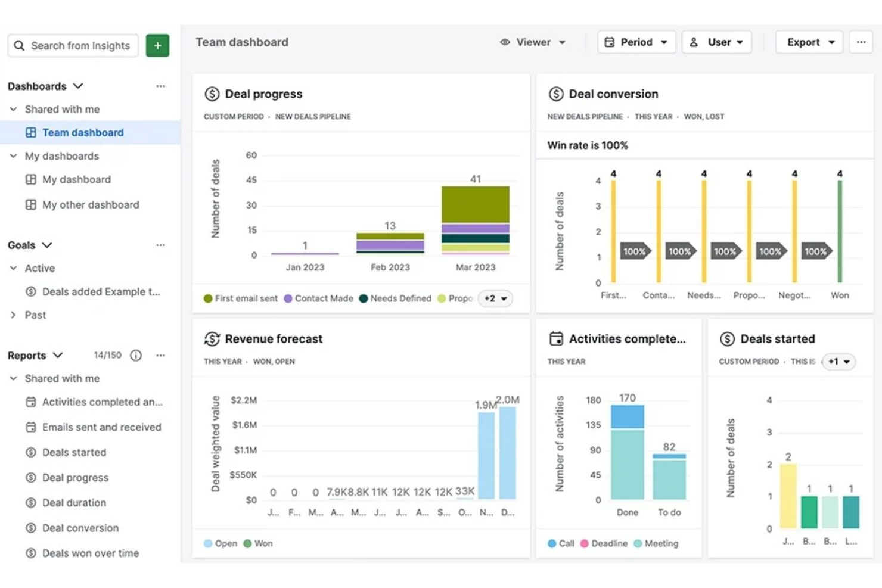Click the calendar icon on Activities completed card

click(x=557, y=338)
